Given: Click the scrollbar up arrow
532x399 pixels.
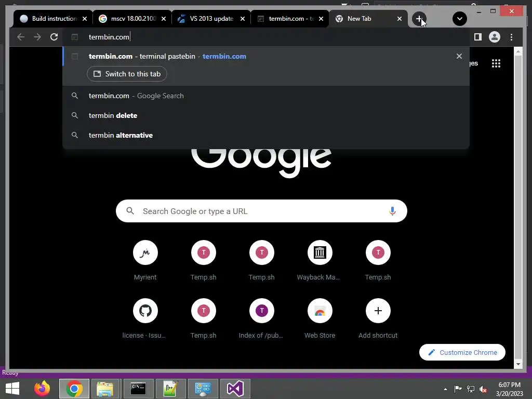Looking at the screenshot, I should coord(518,52).
